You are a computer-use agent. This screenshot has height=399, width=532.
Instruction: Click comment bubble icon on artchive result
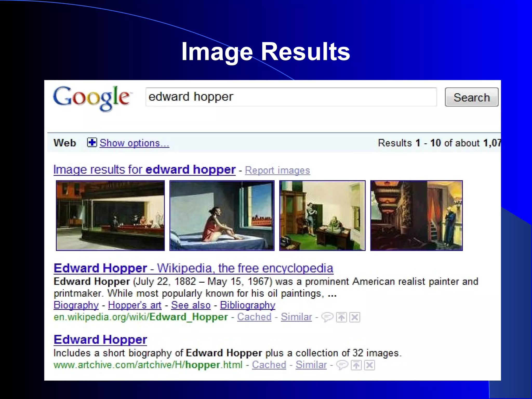click(342, 365)
